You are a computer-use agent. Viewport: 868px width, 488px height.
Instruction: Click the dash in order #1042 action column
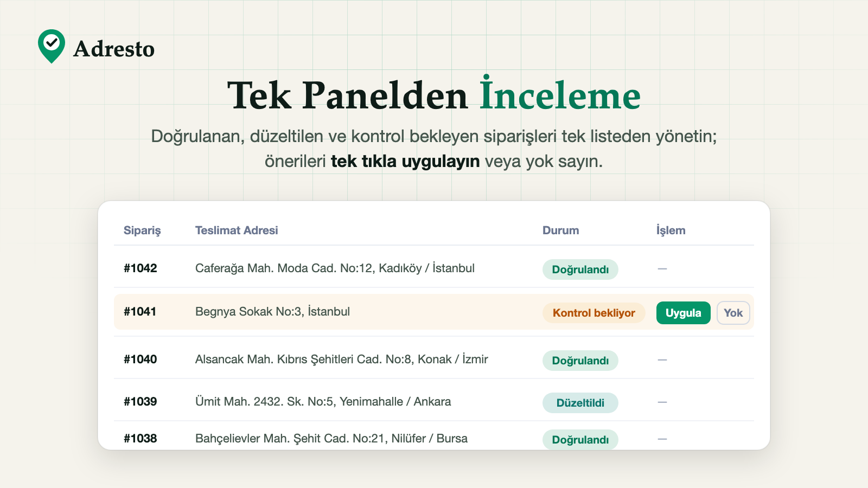[662, 269]
